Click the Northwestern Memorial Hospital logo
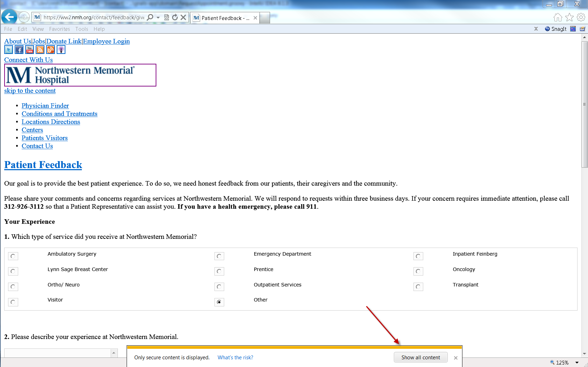This screenshot has height=367, width=588. coord(80,75)
